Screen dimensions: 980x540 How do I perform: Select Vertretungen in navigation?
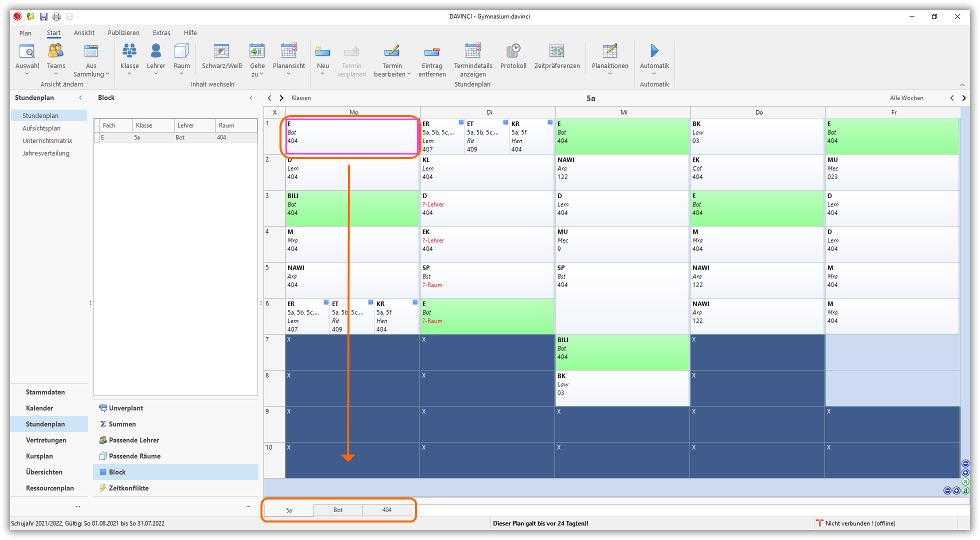(x=46, y=440)
